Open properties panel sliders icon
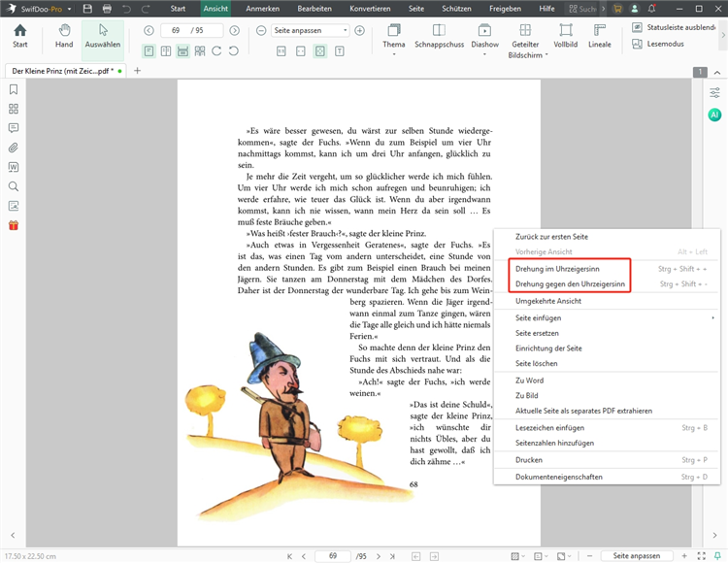The image size is (728, 563). 714,92
